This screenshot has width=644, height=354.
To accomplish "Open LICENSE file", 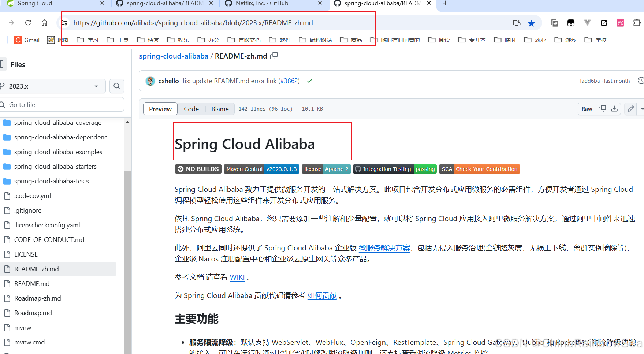I will coord(26,254).
